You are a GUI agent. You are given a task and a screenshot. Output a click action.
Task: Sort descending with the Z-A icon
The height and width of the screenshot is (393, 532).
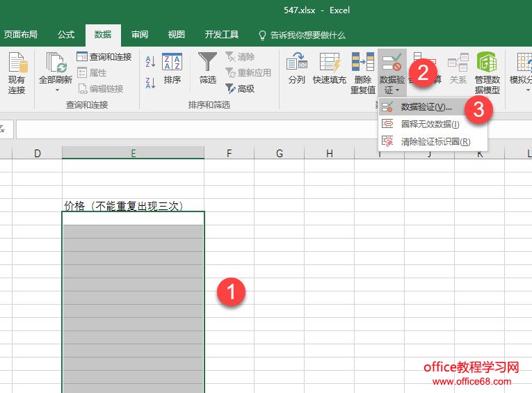(x=151, y=83)
